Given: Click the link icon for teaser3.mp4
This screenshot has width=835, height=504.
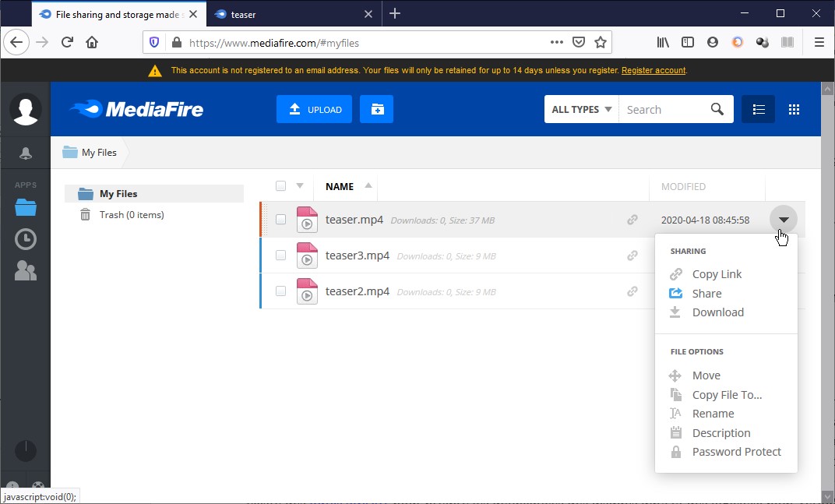Looking at the screenshot, I should coord(632,256).
